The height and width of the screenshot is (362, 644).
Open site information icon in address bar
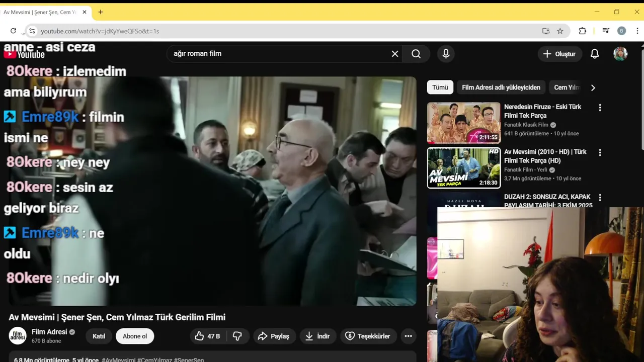tap(32, 31)
